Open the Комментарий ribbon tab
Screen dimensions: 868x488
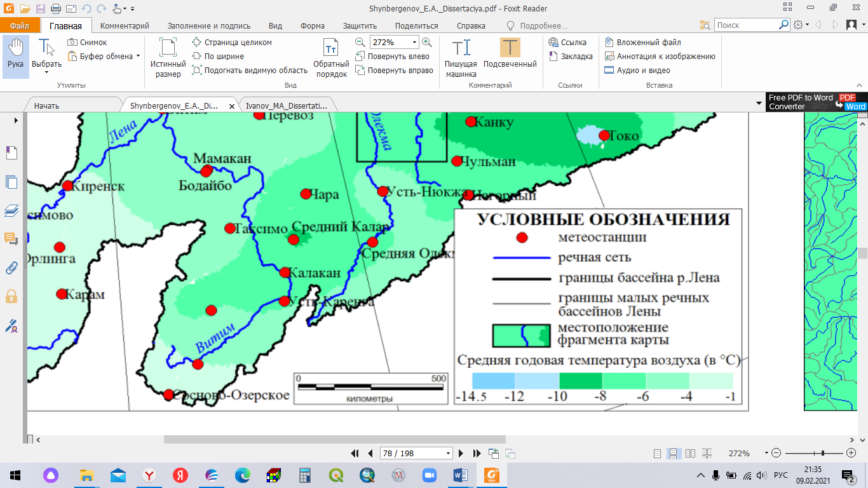[125, 26]
